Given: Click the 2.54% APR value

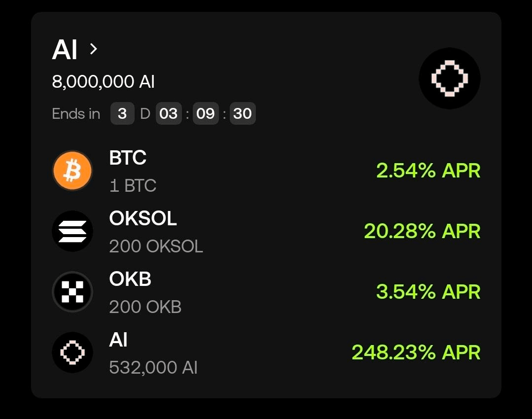Looking at the screenshot, I should pos(428,171).
